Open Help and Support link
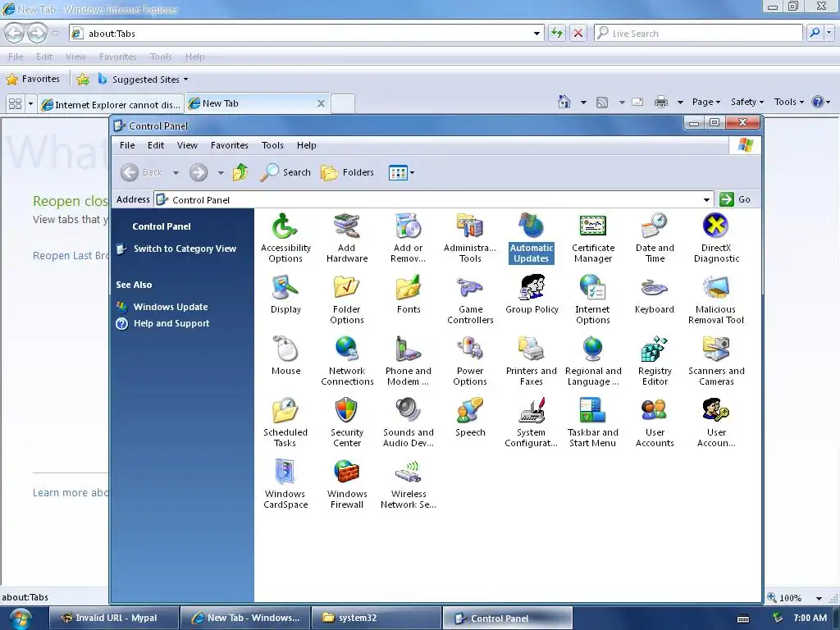This screenshot has width=840, height=630. point(171,323)
